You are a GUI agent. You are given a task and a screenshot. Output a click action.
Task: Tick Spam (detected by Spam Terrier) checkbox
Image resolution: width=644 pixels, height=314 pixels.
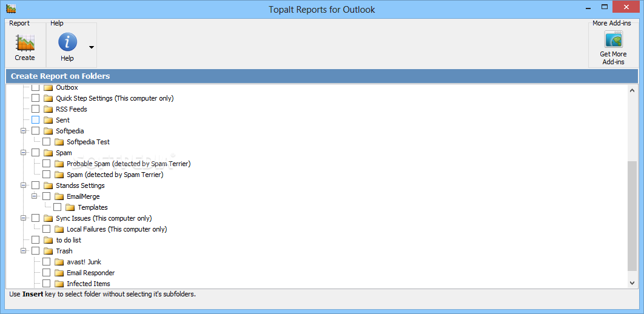[x=47, y=175]
